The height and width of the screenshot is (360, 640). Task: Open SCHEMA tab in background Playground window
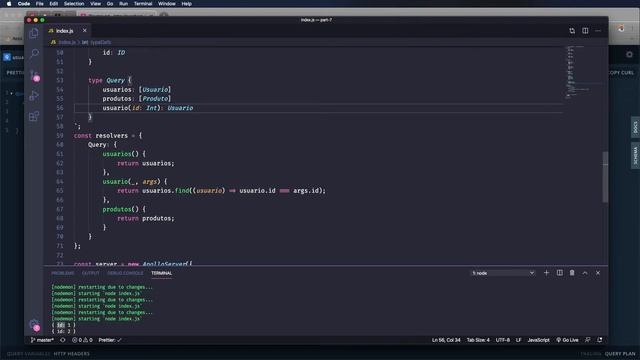[x=635, y=155]
